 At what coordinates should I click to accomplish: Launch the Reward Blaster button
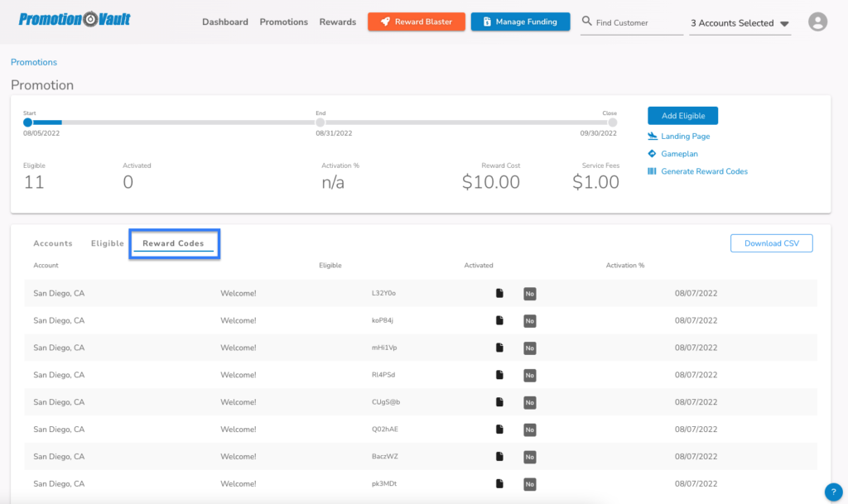(417, 22)
